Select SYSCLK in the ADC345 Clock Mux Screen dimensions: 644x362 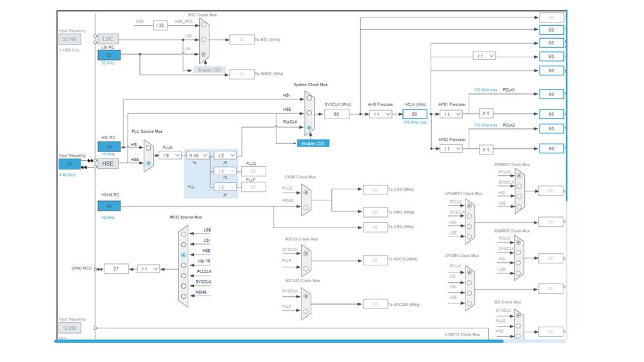[x=306, y=296]
